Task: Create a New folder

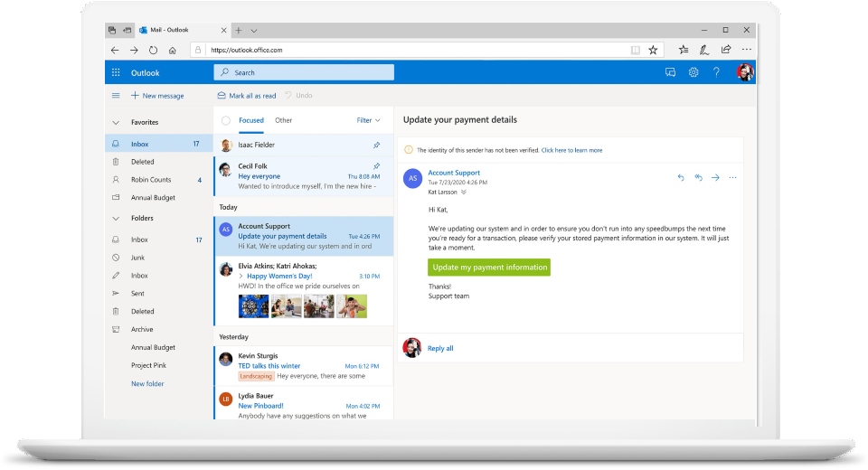Action: click(147, 383)
